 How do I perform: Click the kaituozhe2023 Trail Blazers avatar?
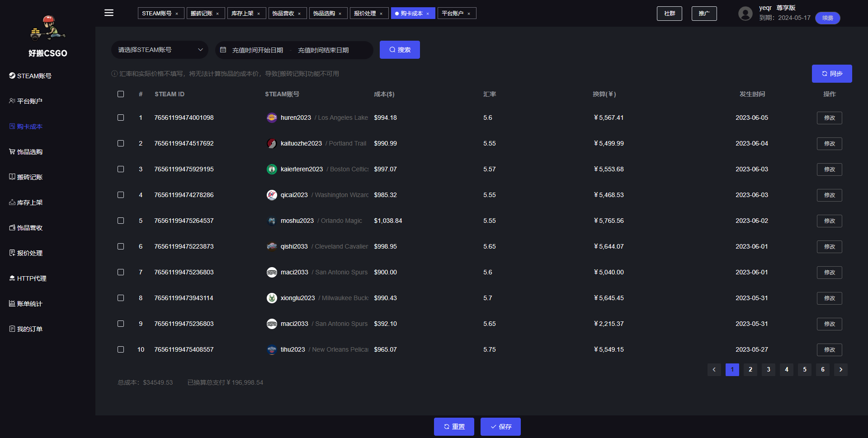tap(272, 143)
